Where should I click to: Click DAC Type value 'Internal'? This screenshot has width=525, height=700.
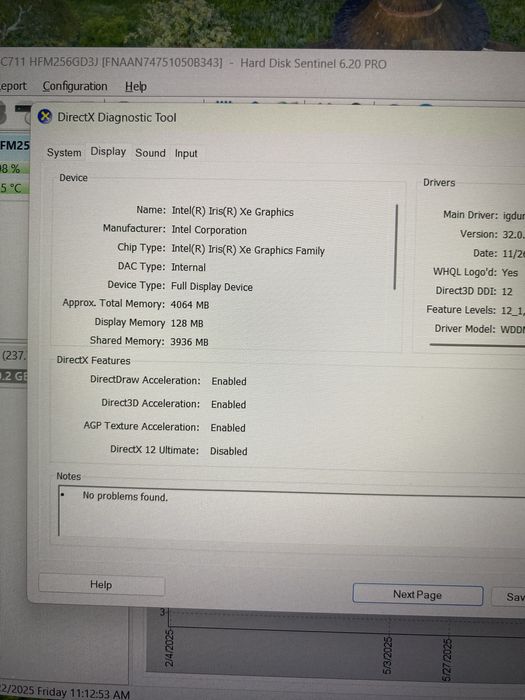click(188, 267)
